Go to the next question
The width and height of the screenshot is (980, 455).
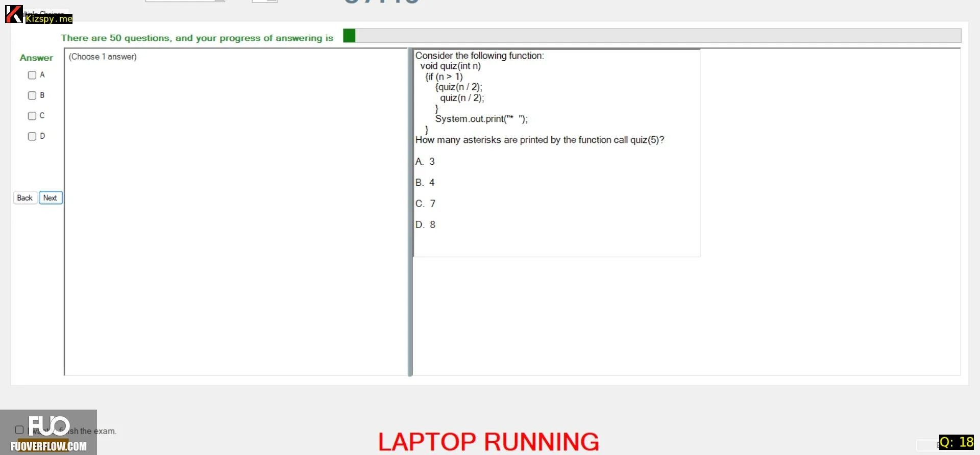(x=51, y=198)
